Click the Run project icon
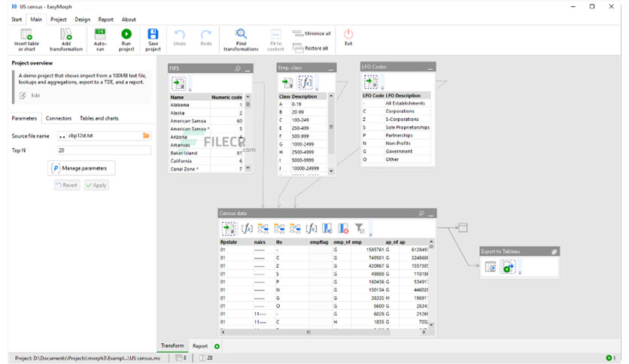The image size is (629, 364). [x=126, y=34]
